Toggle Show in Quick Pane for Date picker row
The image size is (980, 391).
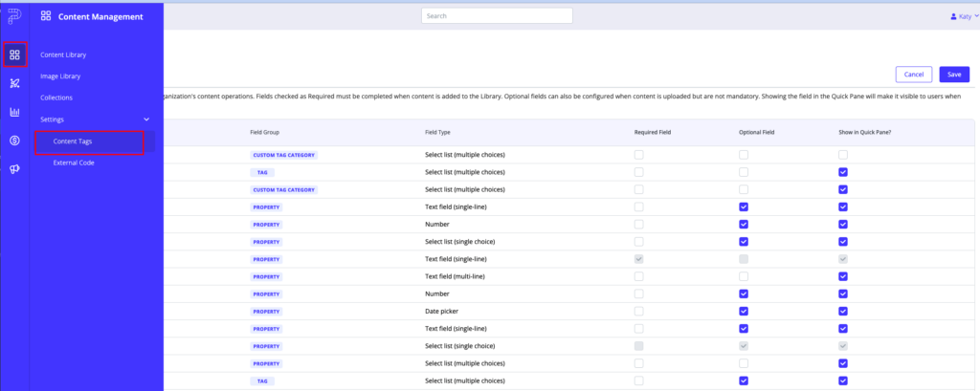coord(843,311)
